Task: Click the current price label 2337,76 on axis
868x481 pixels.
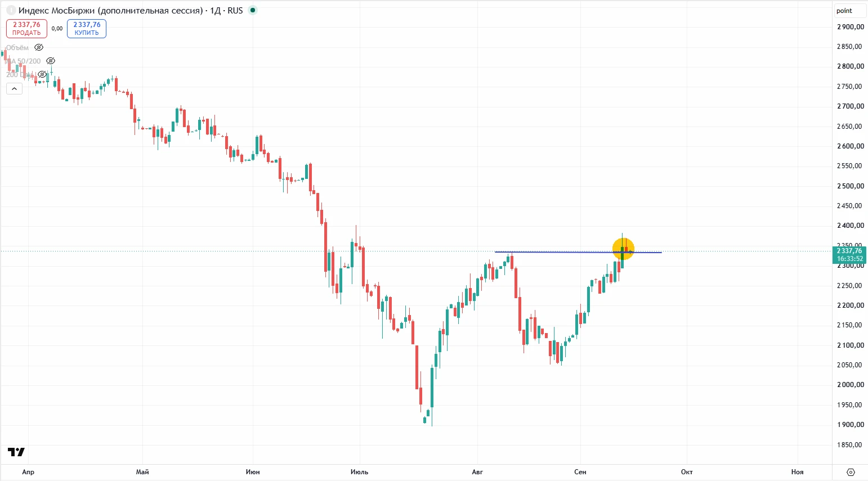Action: [849, 251]
